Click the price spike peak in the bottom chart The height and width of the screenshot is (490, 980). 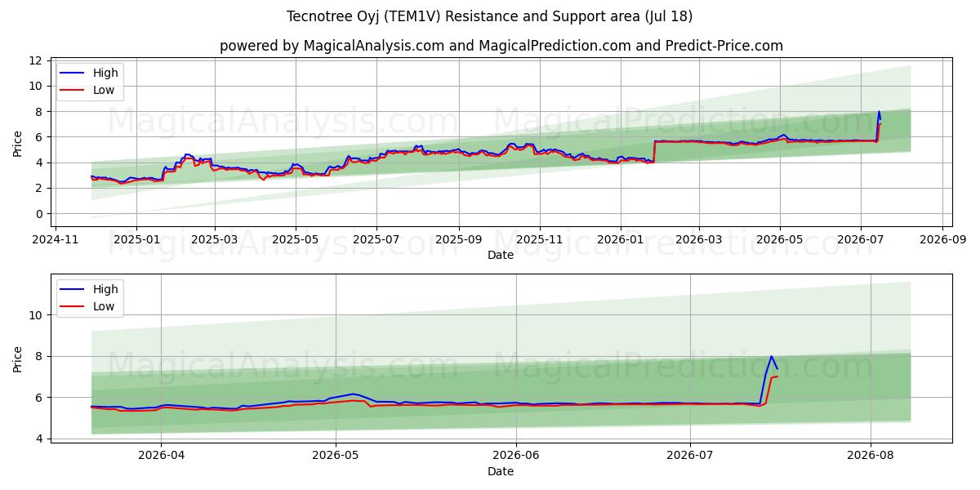[x=771, y=356]
